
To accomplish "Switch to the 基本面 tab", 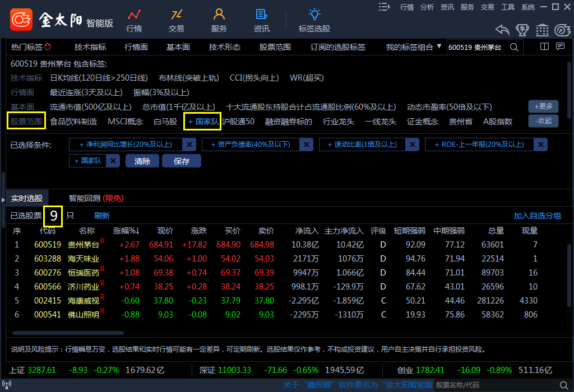I will coord(178,47).
